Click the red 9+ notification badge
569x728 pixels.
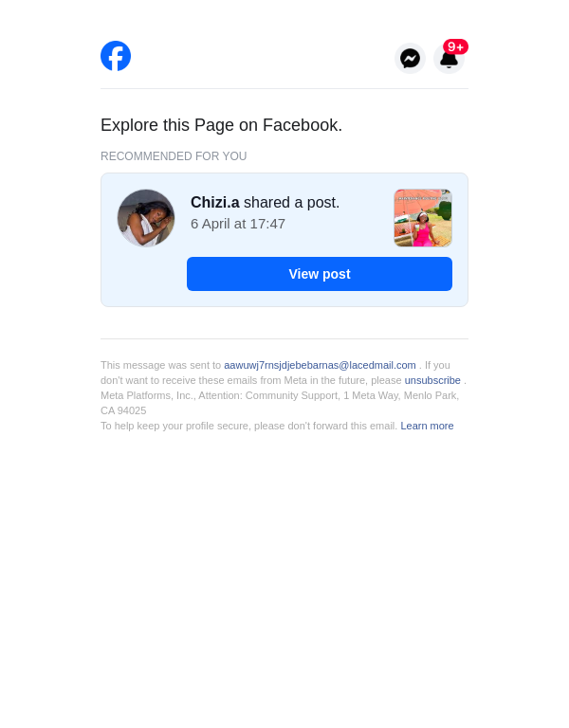[455, 46]
